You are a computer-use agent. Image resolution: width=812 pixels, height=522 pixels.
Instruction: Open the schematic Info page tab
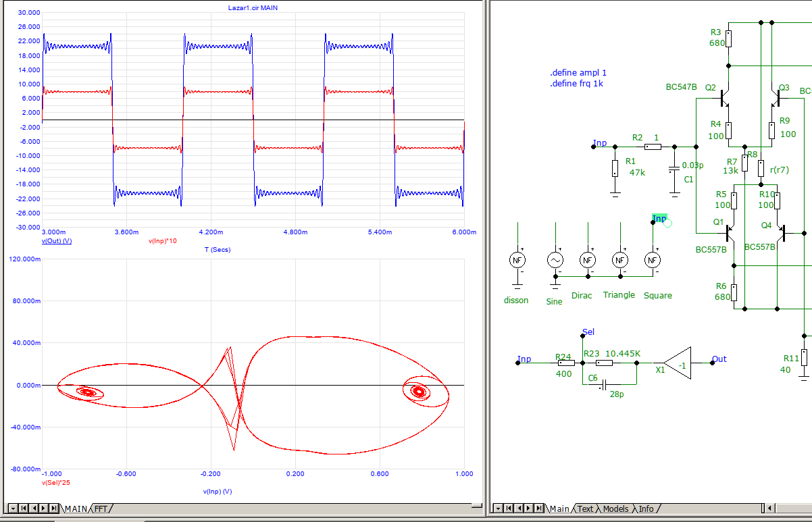(646, 508)
